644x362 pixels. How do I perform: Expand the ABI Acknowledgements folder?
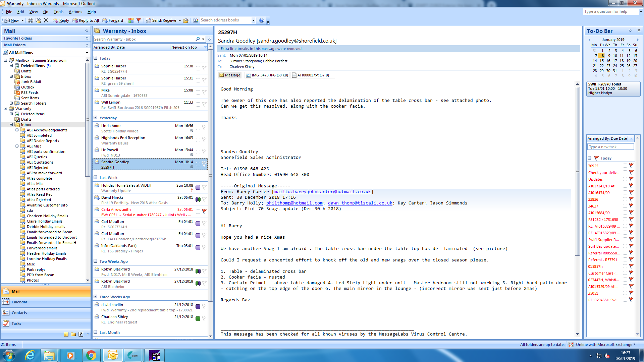click(x=17, y=130)
